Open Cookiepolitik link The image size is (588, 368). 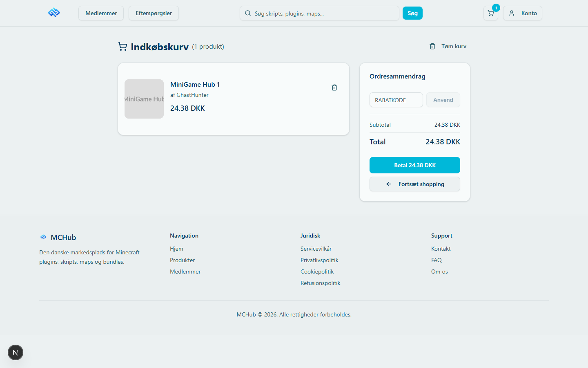[317, 272]
